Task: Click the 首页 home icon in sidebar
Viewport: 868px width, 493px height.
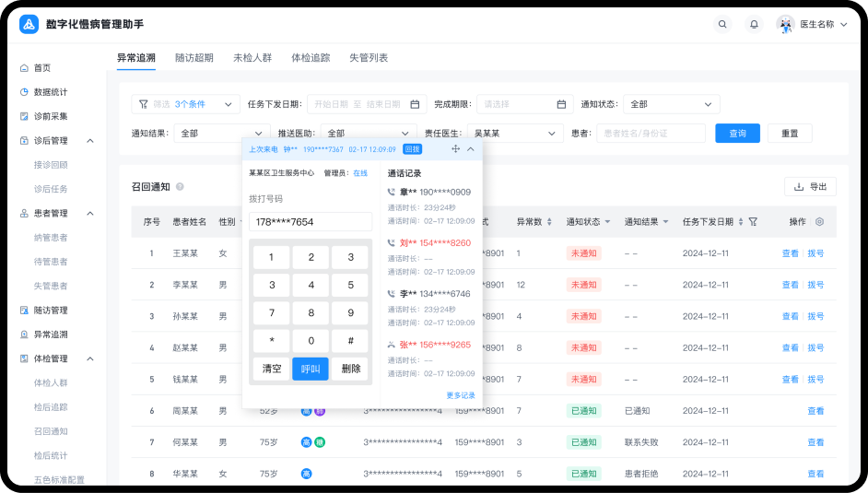Action: tap(24, 68)
